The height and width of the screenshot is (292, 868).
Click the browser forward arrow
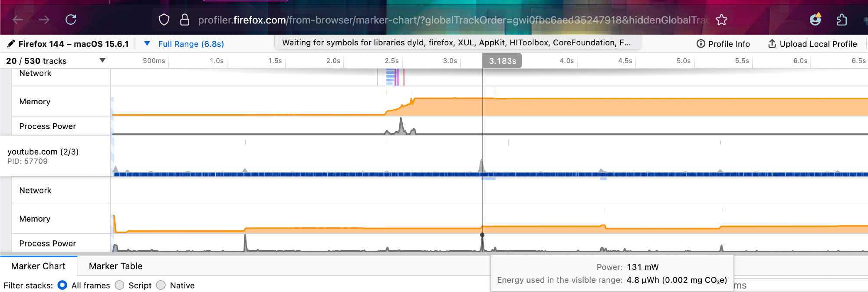click(44, 20)
